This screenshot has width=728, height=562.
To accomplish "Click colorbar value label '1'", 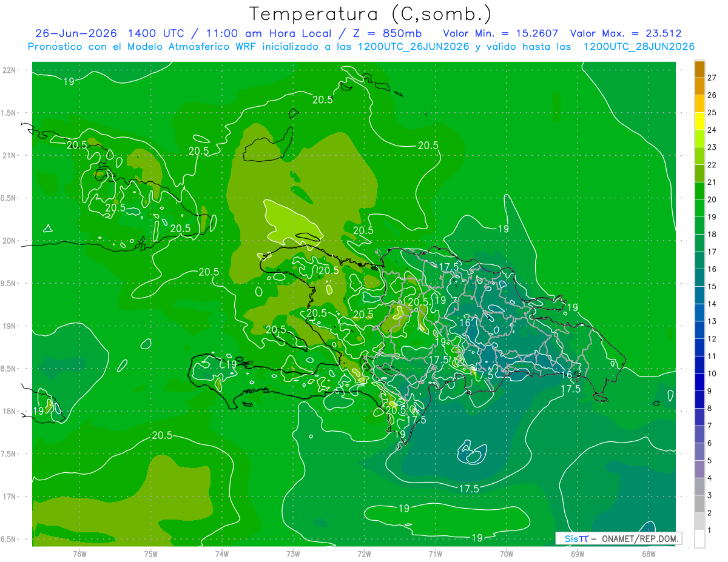I will coord(710,530).
